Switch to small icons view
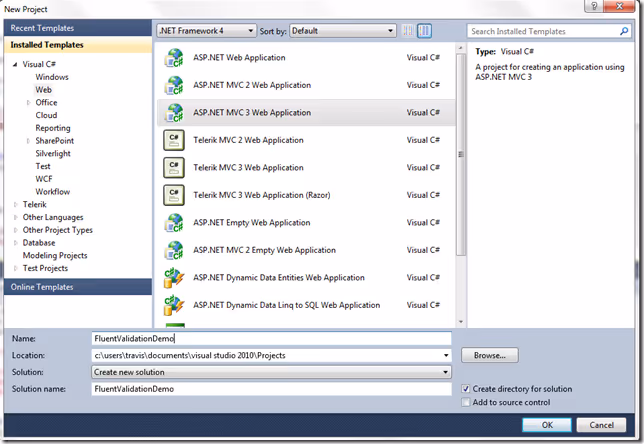The height and width of the screenshot is (444, 644). [407, 31]
